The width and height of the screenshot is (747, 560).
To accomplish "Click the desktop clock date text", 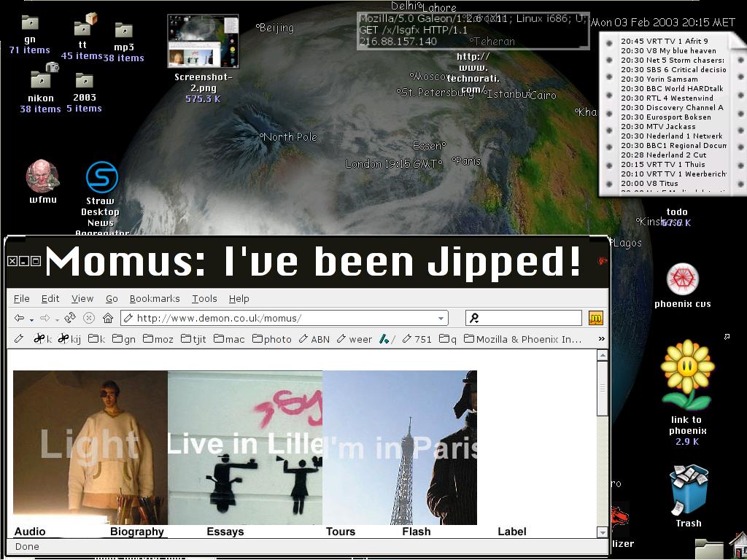I will (x=663, y=23).
